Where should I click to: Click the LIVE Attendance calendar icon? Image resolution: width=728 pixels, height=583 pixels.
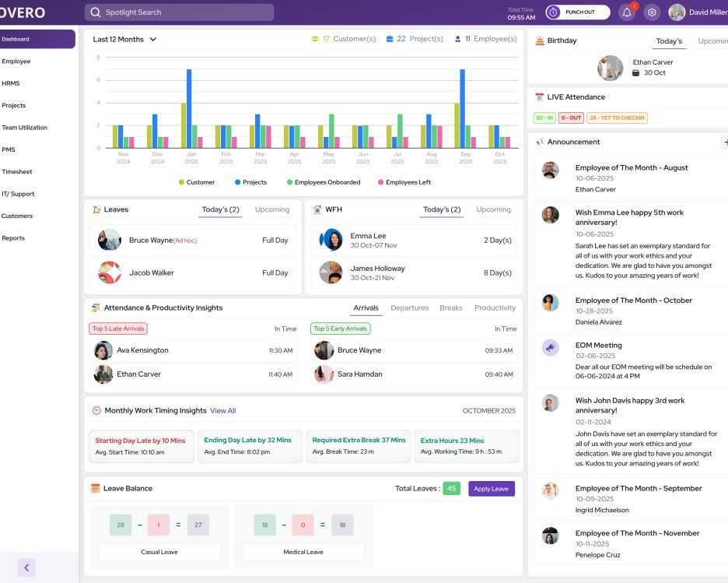click(x=540, y=97)
